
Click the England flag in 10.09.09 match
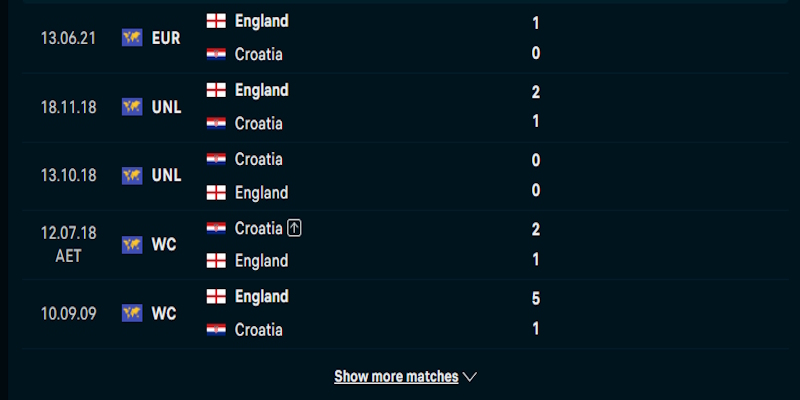(216, 297)
